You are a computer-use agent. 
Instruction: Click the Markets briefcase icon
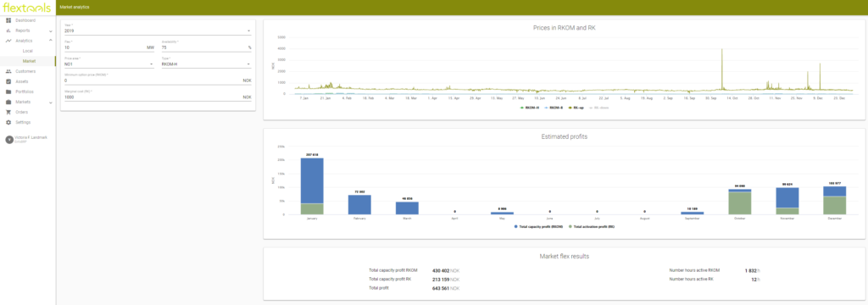(x=8, y=102)
